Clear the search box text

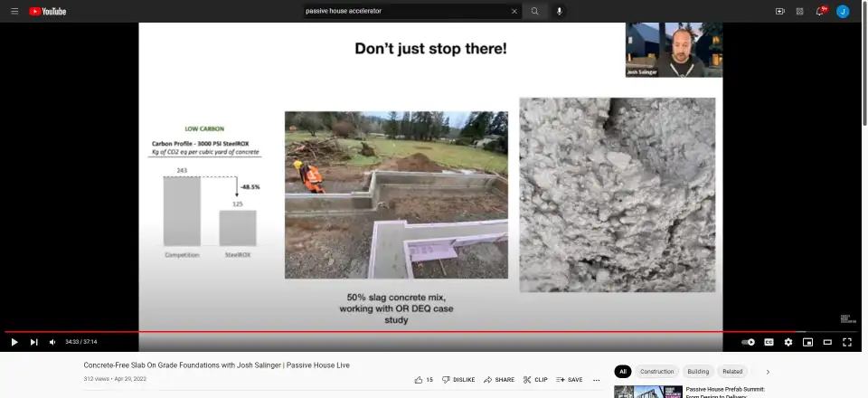click(x=514, y=11)
